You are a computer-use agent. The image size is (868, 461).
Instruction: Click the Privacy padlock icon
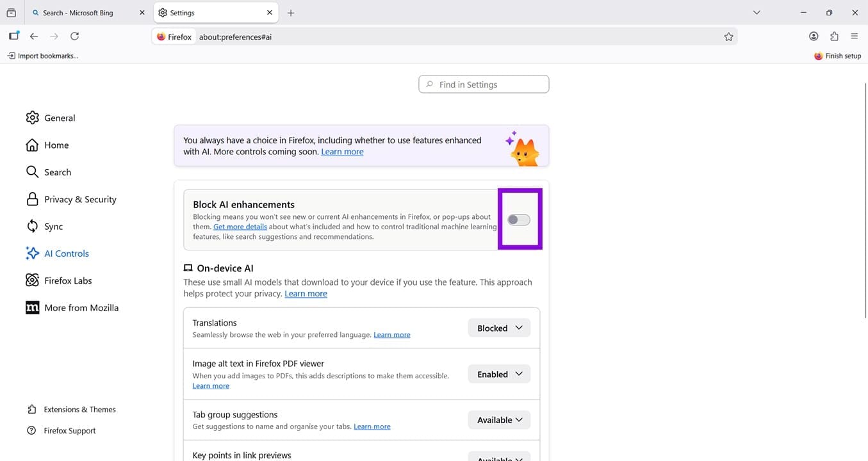tap(32, 199)
